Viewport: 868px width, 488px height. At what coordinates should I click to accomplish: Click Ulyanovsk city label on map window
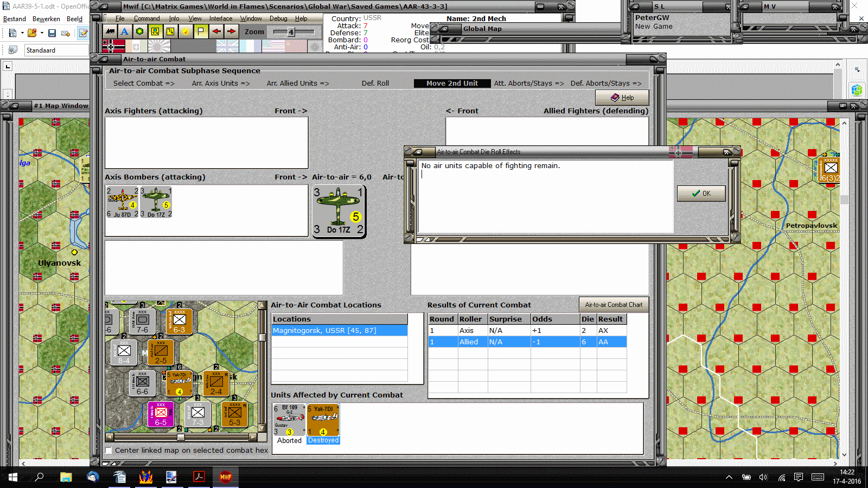click(x=59, y=263)
